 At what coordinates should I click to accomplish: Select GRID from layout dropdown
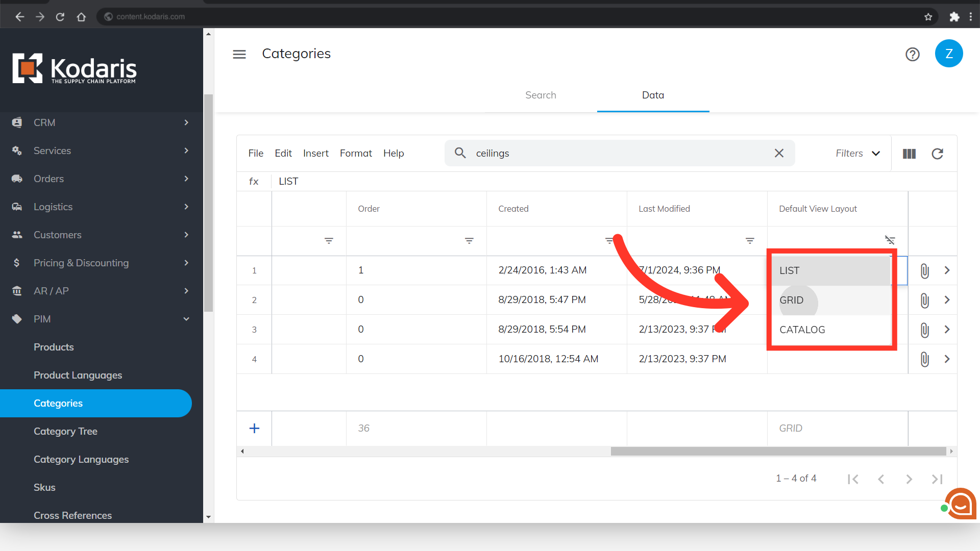tap(792, 300)
